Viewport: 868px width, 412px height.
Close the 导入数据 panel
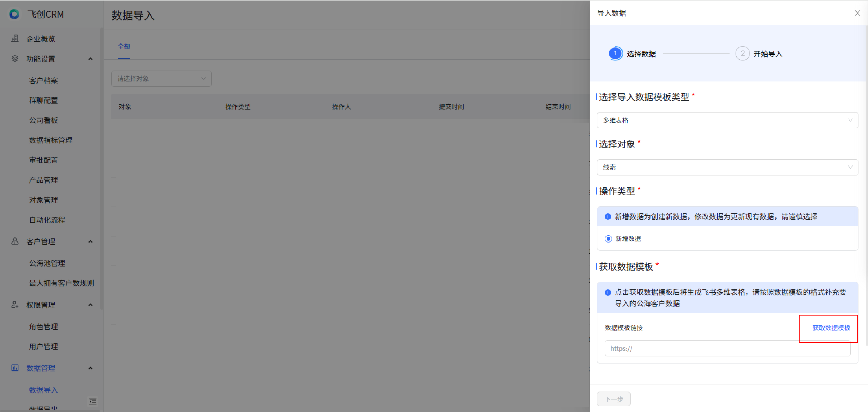(x=857, y=13)
